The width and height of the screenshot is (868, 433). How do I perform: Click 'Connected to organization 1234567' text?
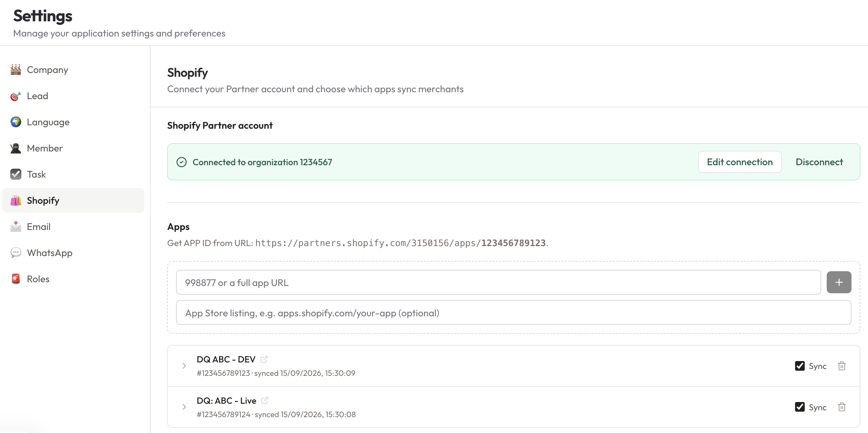click(x=262, y=162)
